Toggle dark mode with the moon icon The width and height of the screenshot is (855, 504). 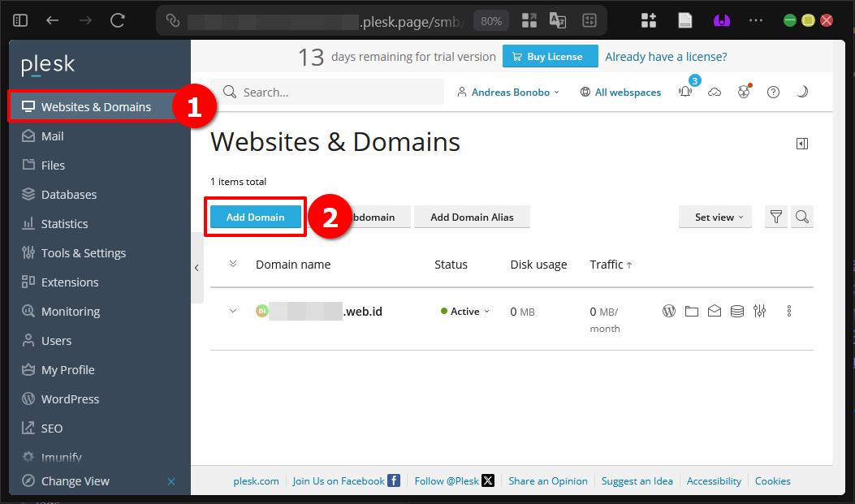click(x=802, y=92)
